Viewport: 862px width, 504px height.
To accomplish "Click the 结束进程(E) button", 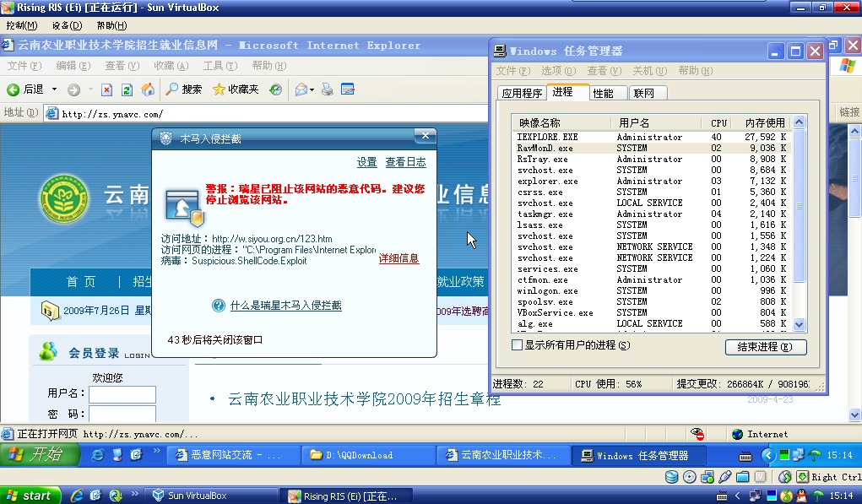I will 766,347.
